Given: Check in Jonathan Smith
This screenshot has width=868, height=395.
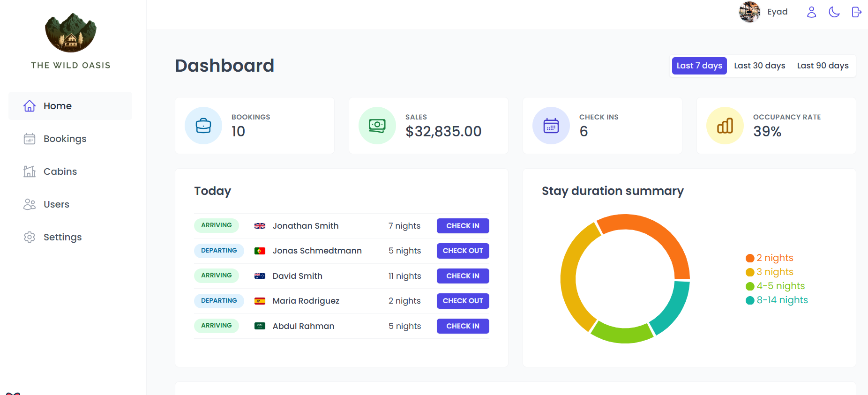Looking at the screenshot, I should [463, 226].
